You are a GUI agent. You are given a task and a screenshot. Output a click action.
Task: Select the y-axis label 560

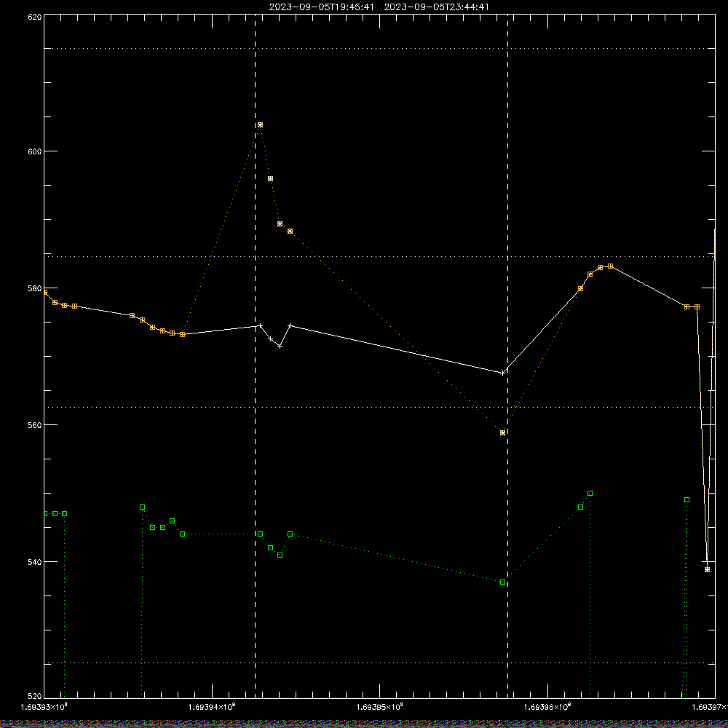pos(36,425)
